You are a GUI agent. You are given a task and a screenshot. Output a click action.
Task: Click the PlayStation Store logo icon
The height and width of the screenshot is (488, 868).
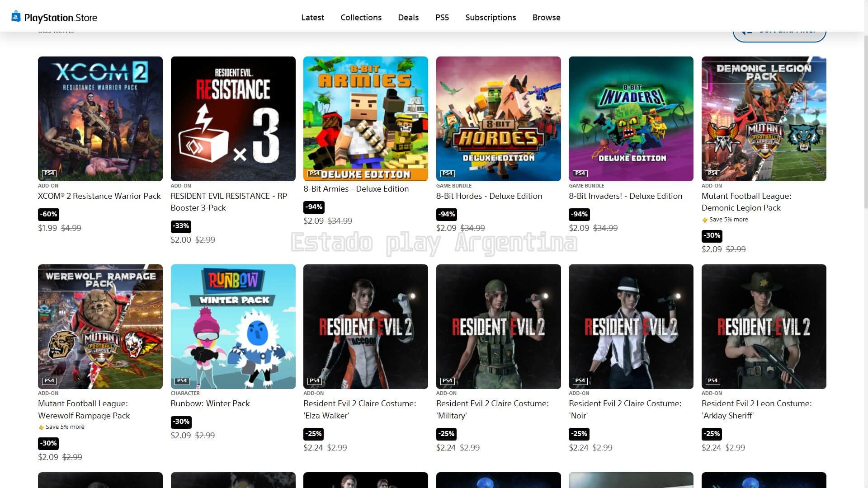coord(16,17)
